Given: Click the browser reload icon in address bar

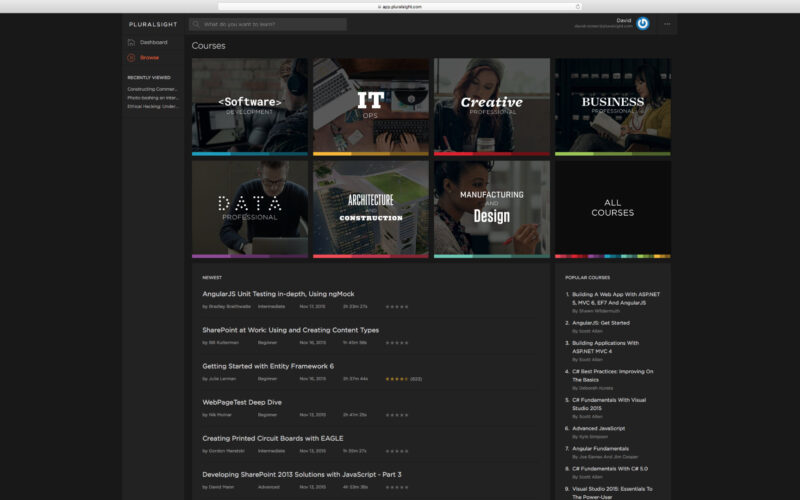Looking at the screenshot, I should pos(578,7).
